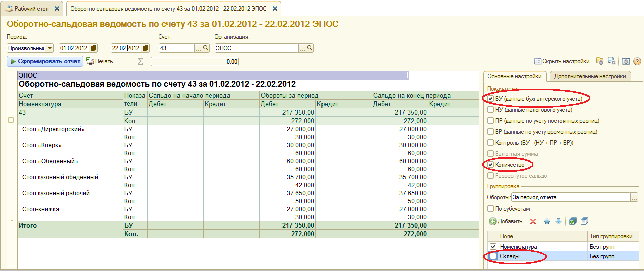Screen dimensions: 644x272
Task: Click Сформировать отчет button
Action: [x=45, y=61]
